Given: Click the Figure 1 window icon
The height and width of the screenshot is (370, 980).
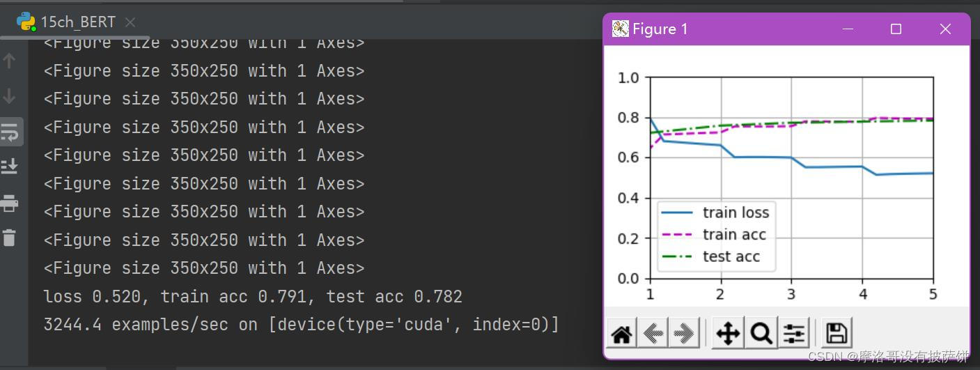Looking at the screenshot, I should (x=620, y=29).
